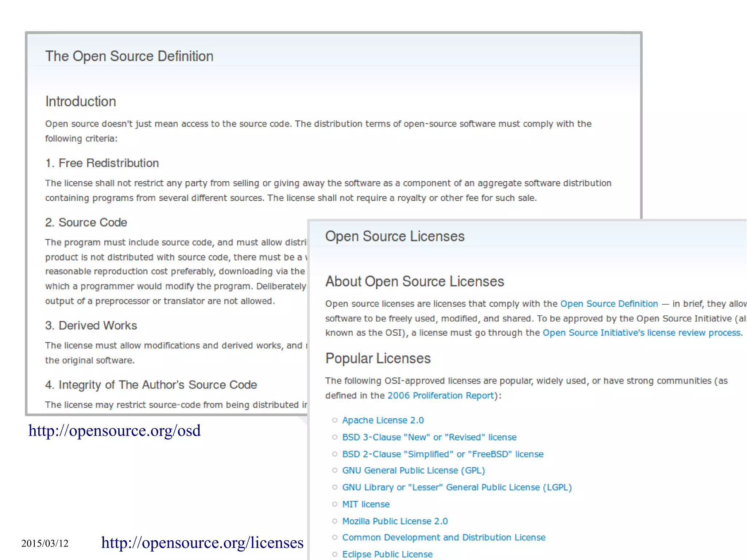The image size is (747, 560).
Task: Open BSD 3-Clause "New" or "Revised" license
Action: click(x=429, y=437)
